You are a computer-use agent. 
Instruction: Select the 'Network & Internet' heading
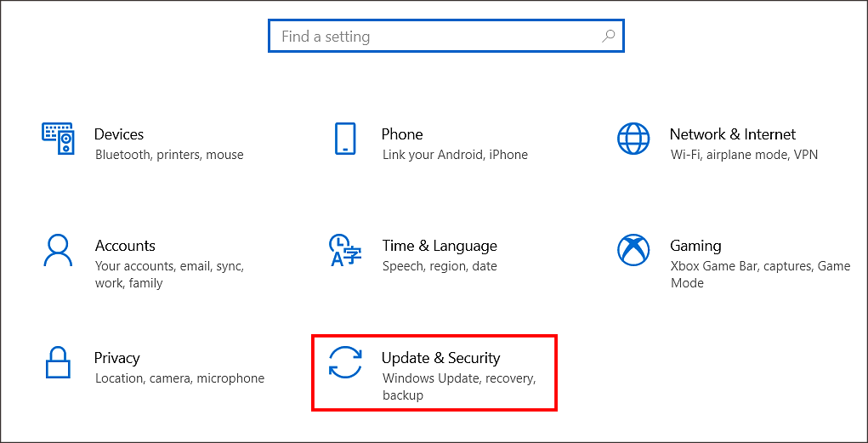click(x=732, y=134)
